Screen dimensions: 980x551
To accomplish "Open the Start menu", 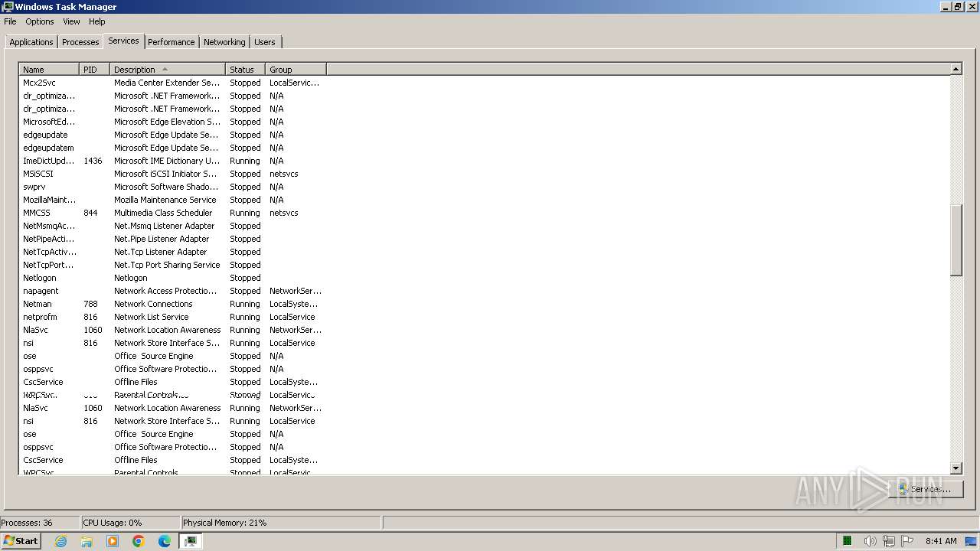I will pos(21,541).
